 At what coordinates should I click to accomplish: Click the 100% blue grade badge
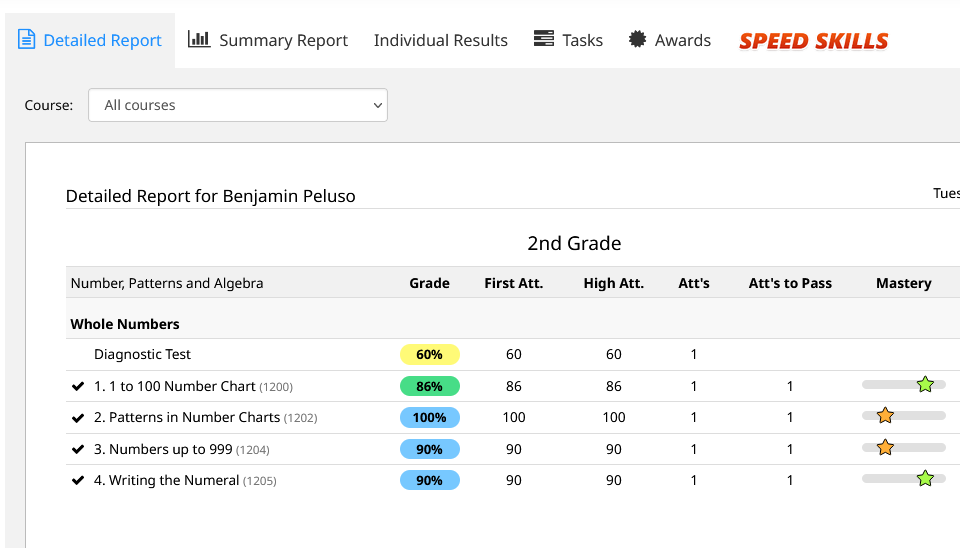pos(429,417)
